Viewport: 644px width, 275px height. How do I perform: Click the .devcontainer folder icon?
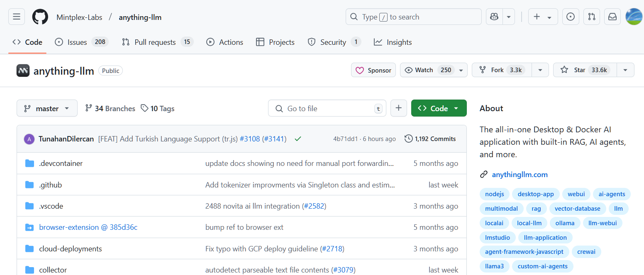point(29,163)
